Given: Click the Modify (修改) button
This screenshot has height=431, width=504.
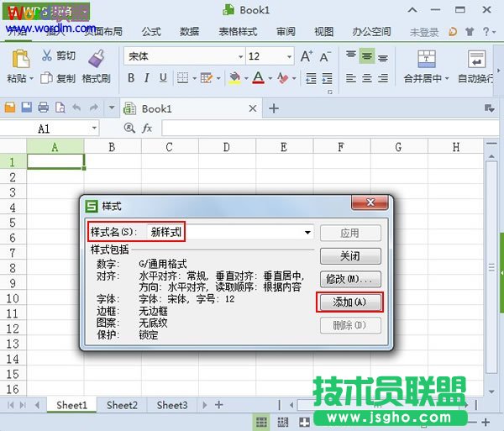Looking at the screenshot, I should point(350,279).
